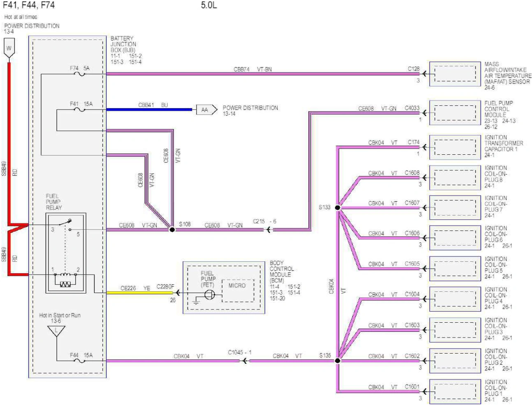532x405 pixels.
Task: Select the ignition coil-on-plug 8 box
Action: (455, 178)
